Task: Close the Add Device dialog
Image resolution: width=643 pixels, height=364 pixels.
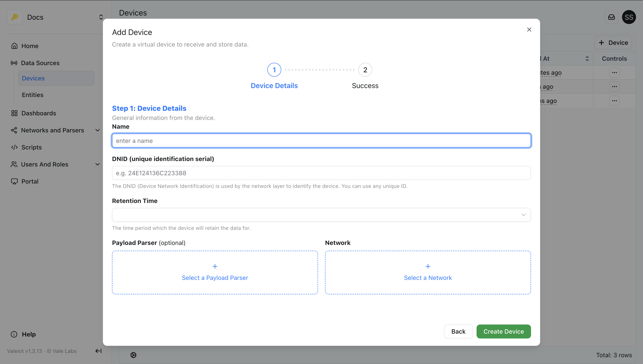Action: 529,29
